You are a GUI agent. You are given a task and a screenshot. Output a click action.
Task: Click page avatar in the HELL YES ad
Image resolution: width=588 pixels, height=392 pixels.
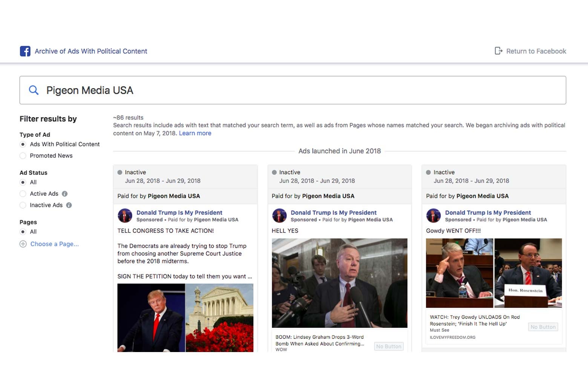coord(279,216)
